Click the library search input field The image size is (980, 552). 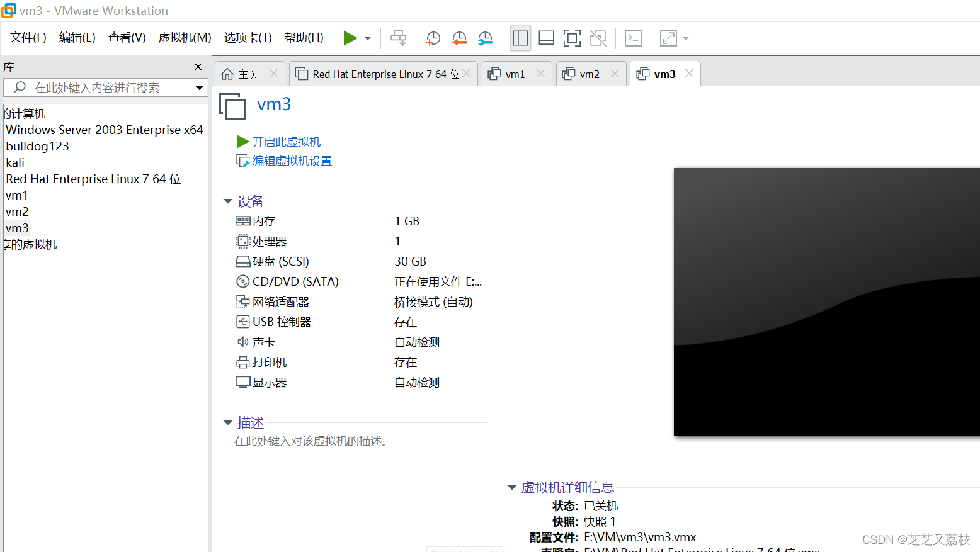point(98,87)
